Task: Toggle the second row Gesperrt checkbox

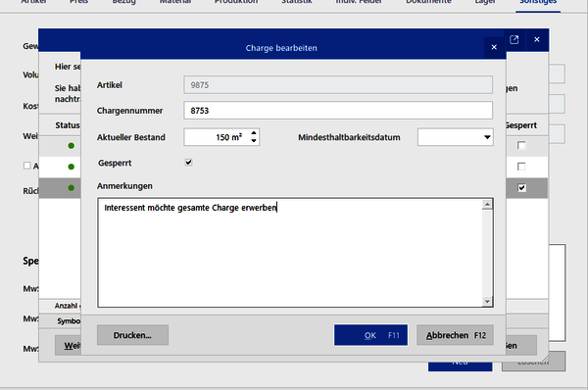Action: tap(521, 167)
